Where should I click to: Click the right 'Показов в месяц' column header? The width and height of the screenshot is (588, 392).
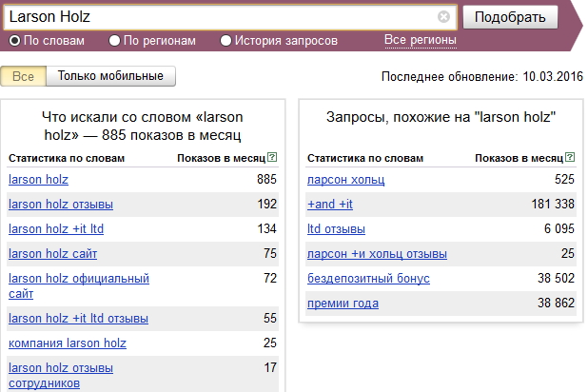[x=519, y=158]
